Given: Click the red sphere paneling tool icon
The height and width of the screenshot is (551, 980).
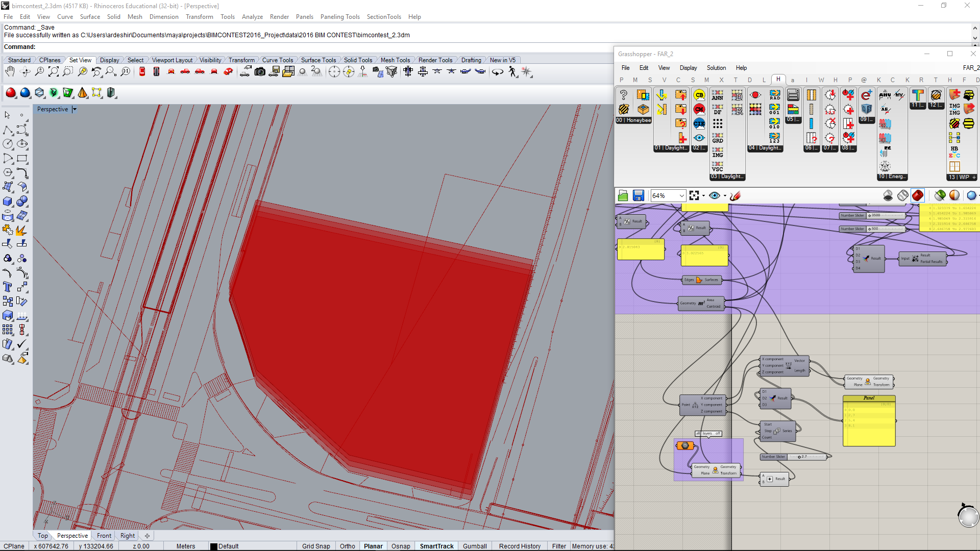Looking at the screenshot, I should tap(11, 93).
